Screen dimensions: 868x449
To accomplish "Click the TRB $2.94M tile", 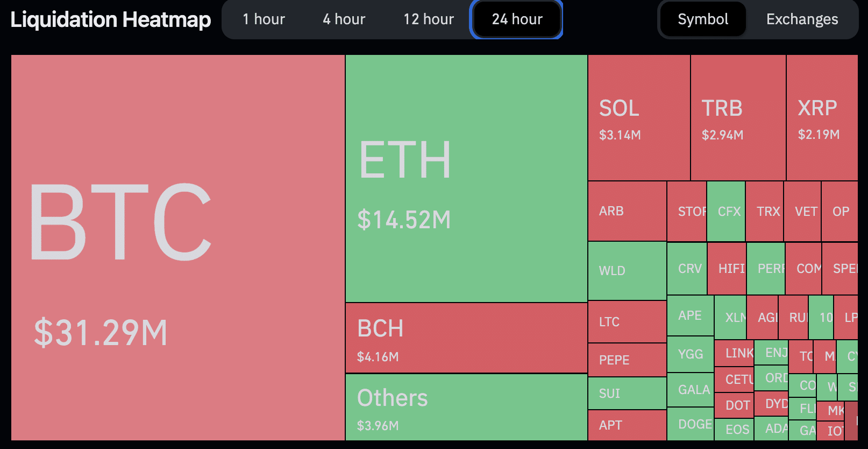I will point(738,118).
